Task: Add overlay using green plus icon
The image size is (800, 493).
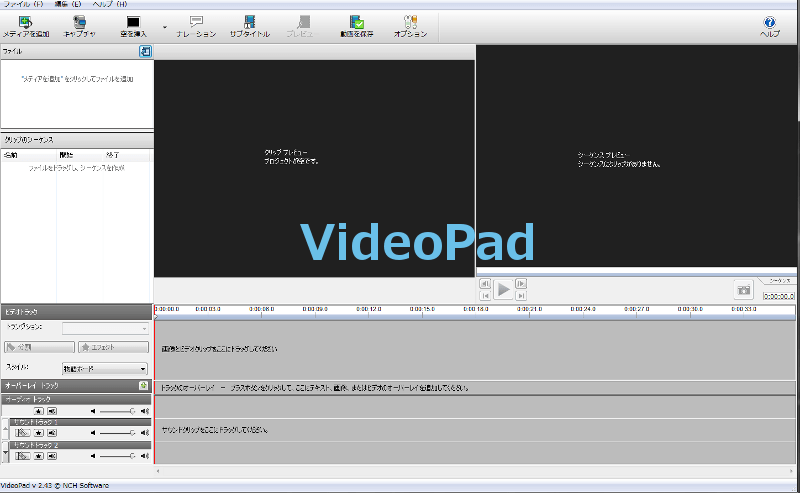Action: tap(144, 386)
